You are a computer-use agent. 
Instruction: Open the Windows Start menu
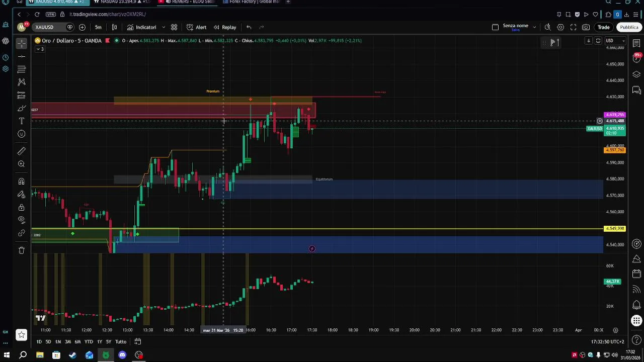(7, 355)
